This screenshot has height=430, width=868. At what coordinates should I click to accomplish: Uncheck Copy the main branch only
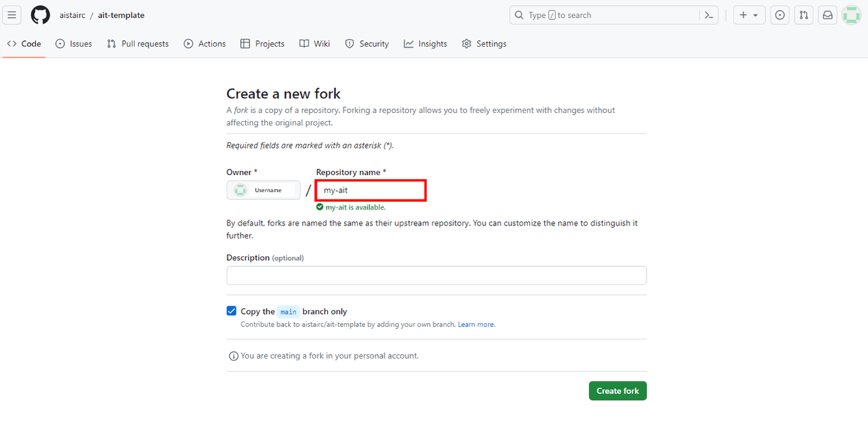click(231, 311)
